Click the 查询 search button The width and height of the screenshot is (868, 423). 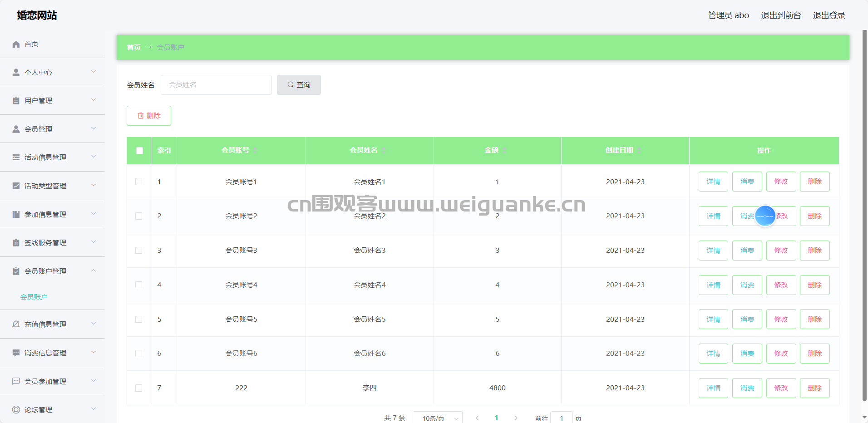tap(299, 85)
